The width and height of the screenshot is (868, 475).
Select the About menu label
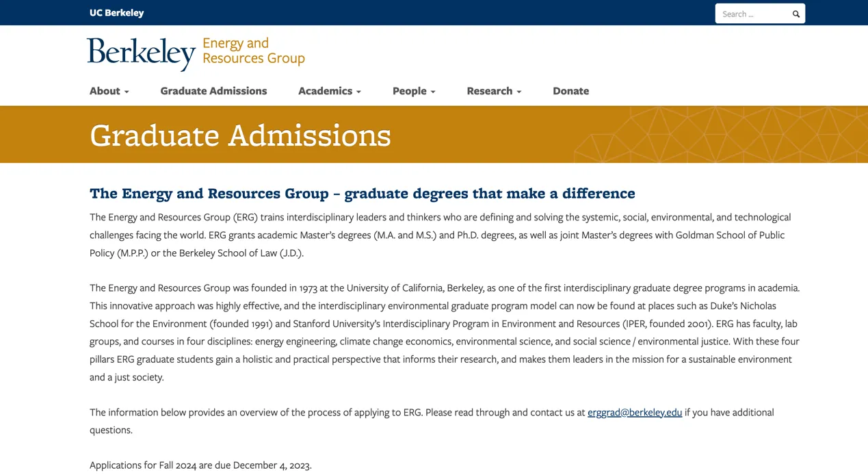coord(105,91)
